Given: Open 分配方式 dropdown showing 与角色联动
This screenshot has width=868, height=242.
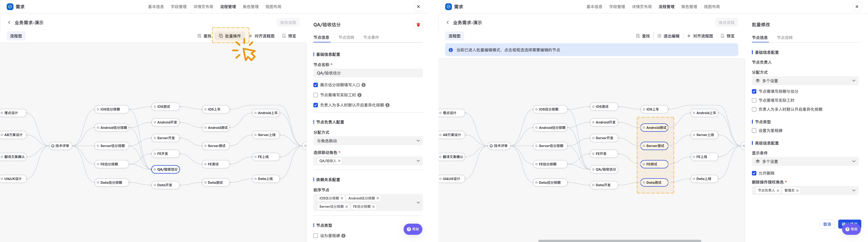Looking at the screenshot, I should coord(368,141).
